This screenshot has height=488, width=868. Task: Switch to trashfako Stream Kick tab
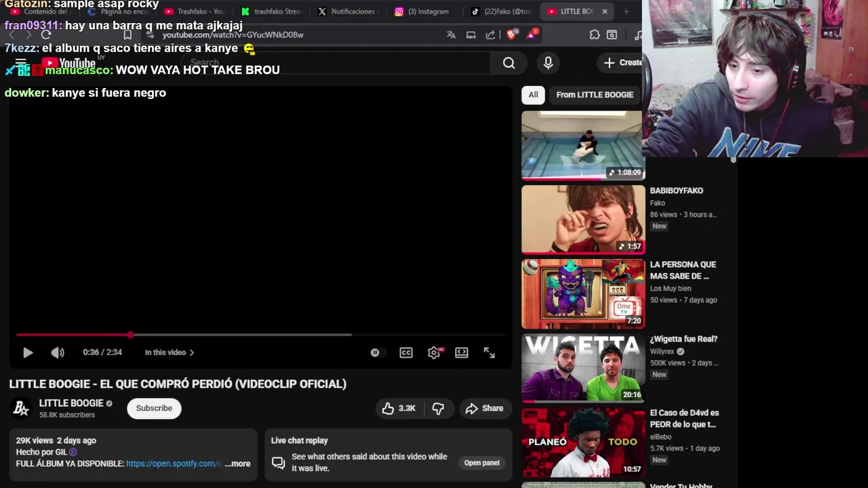pos(271,12)
